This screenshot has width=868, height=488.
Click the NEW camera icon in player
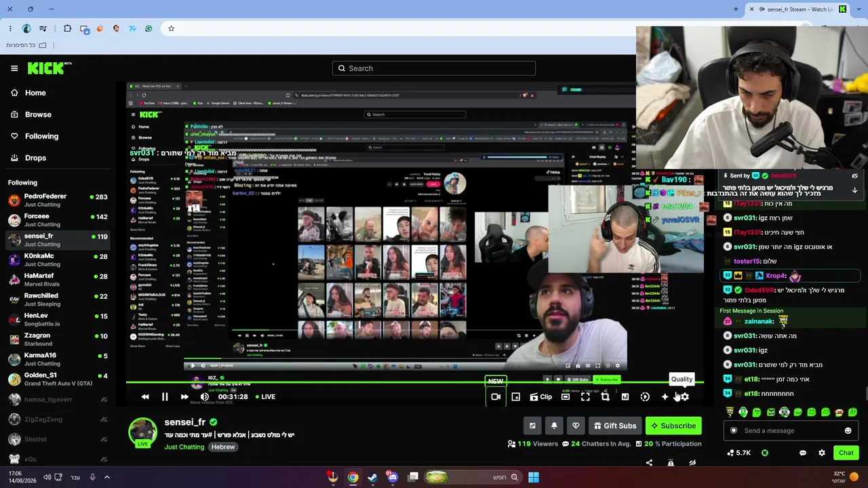(496, 396)
